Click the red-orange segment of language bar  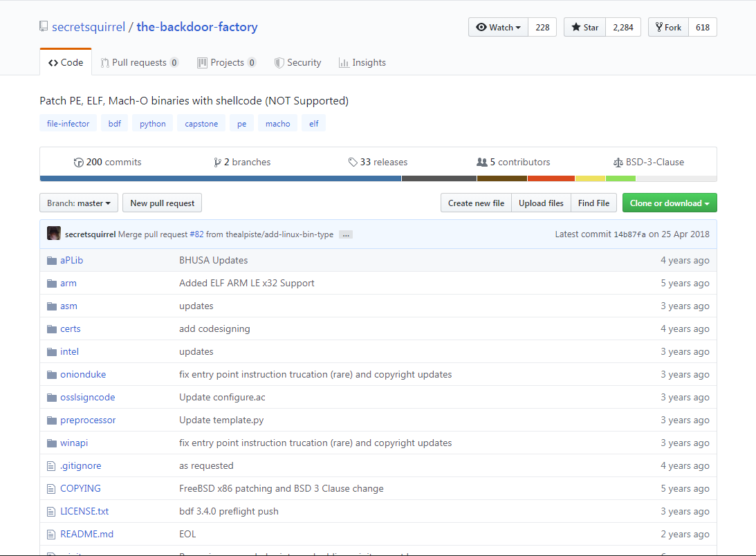551,178
